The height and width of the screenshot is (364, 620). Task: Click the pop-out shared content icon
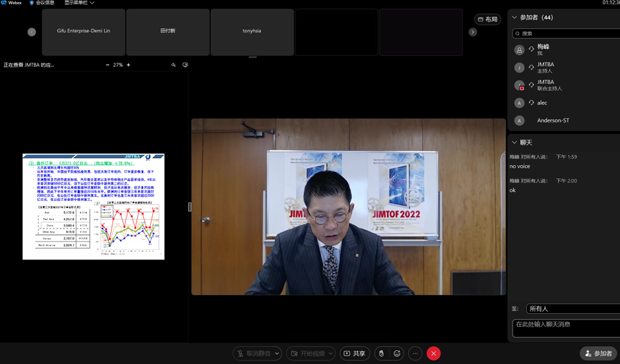tap(185, 65)
